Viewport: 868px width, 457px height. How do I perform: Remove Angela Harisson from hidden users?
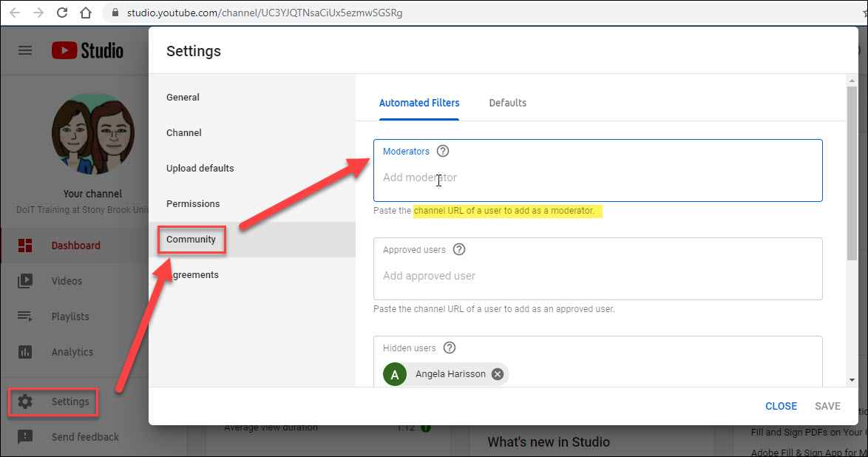tap(498, 373)
